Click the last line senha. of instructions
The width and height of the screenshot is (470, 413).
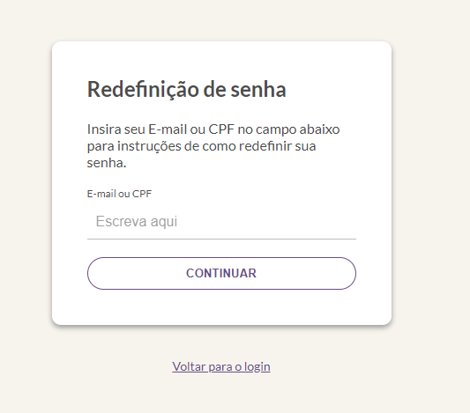pyautogui.click(x=107, y=163)
